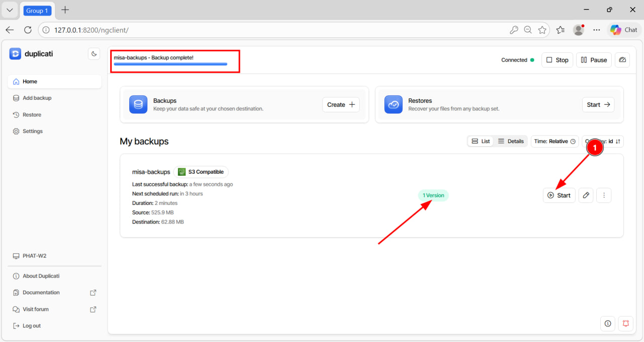Toggle dark mode moon icon

coord(94,54)
